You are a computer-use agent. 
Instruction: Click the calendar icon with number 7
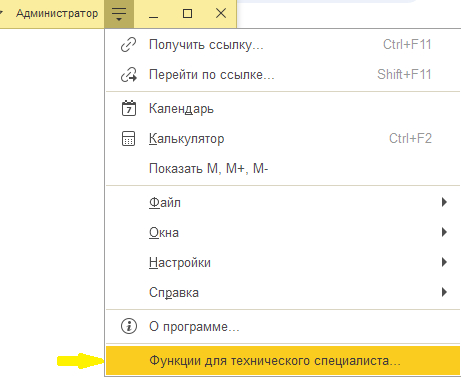click(x=129, y=108)
